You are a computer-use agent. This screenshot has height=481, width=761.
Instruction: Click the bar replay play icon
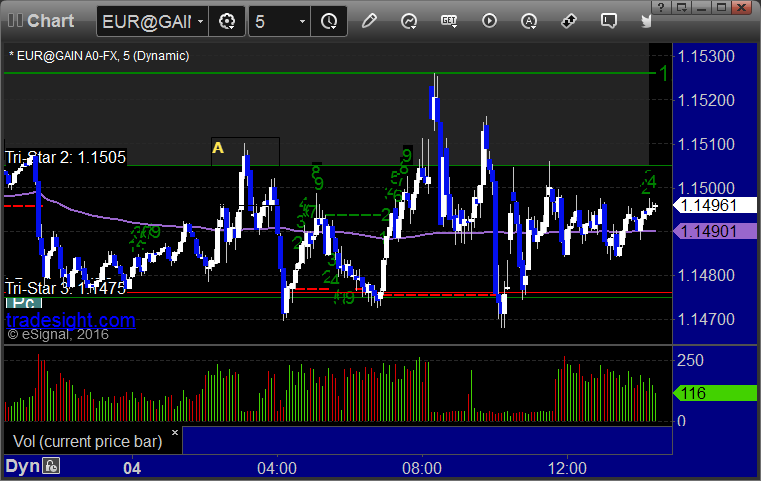point(489,21)
